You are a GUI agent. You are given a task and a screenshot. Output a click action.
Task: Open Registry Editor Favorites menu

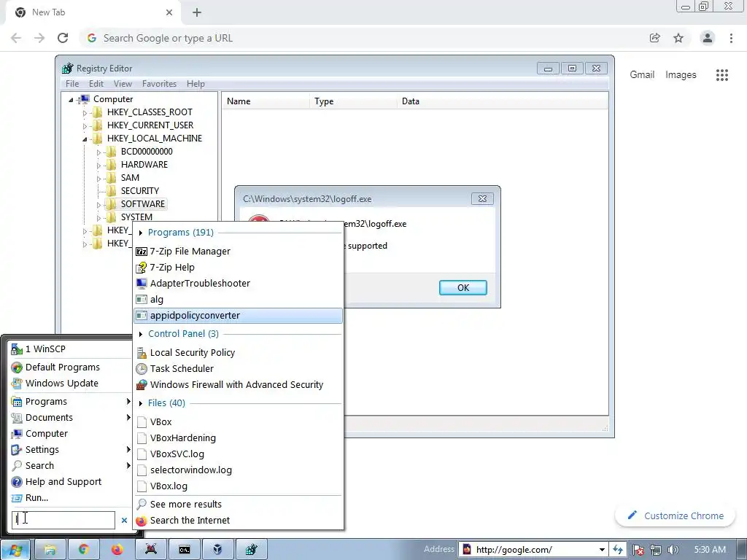point(159,84)
